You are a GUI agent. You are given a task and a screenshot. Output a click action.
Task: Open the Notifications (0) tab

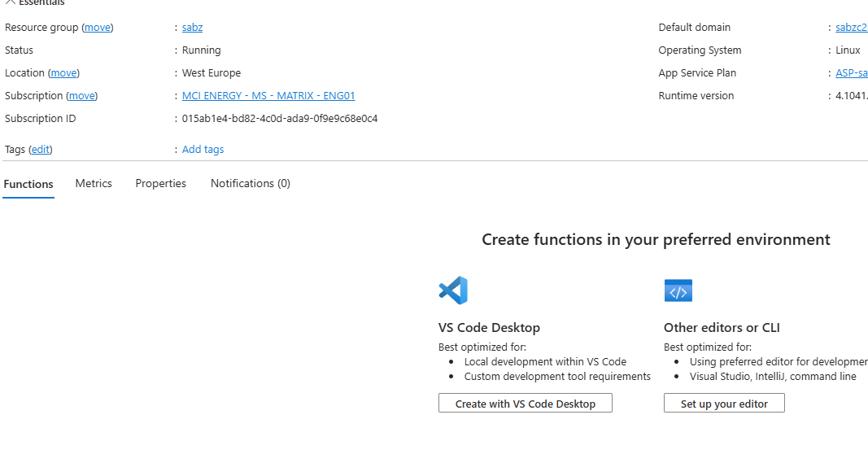(x=251, y=183)
